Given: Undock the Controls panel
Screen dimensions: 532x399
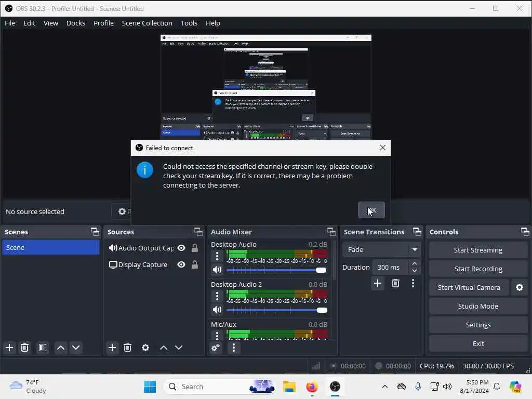Looking at the screenshot, I should 525,232.
